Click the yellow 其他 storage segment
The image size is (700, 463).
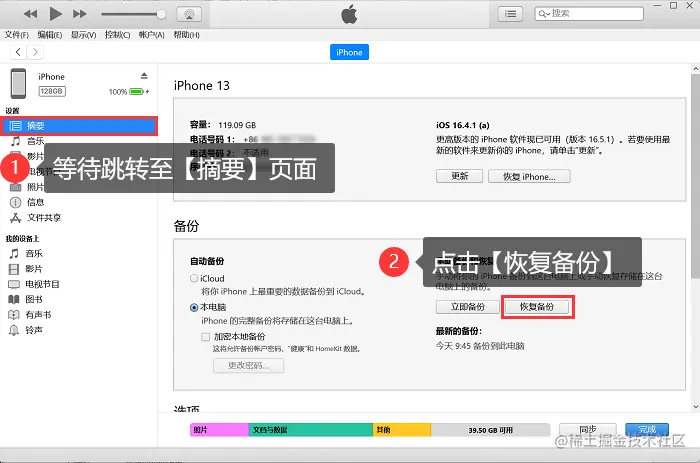(x=402, y=430)
